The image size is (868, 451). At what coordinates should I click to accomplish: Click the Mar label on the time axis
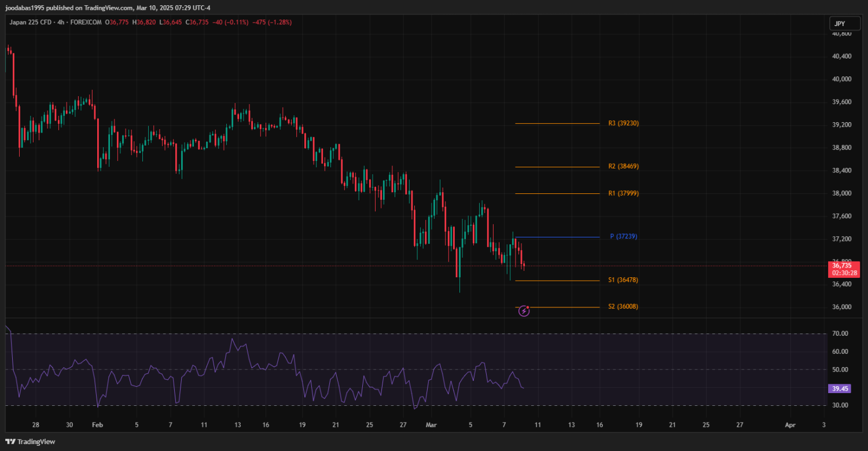pos(431,425)
